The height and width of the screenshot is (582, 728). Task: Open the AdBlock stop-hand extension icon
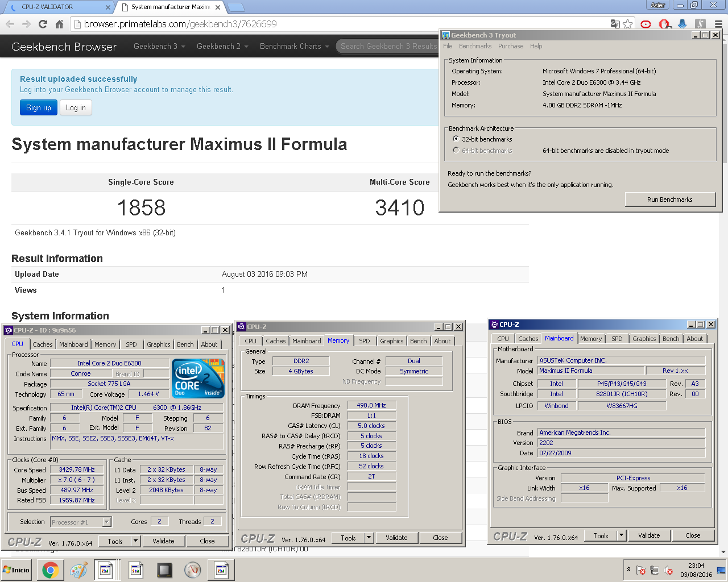664,24
